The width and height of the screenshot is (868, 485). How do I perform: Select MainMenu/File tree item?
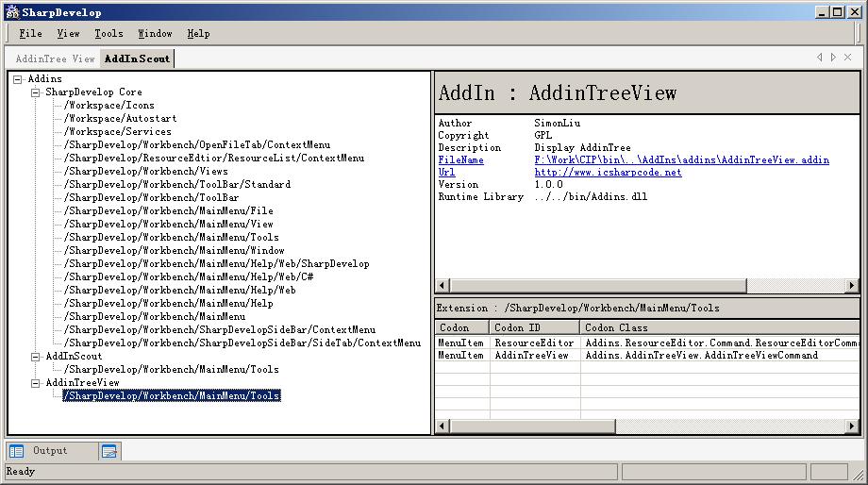point(168,211)
